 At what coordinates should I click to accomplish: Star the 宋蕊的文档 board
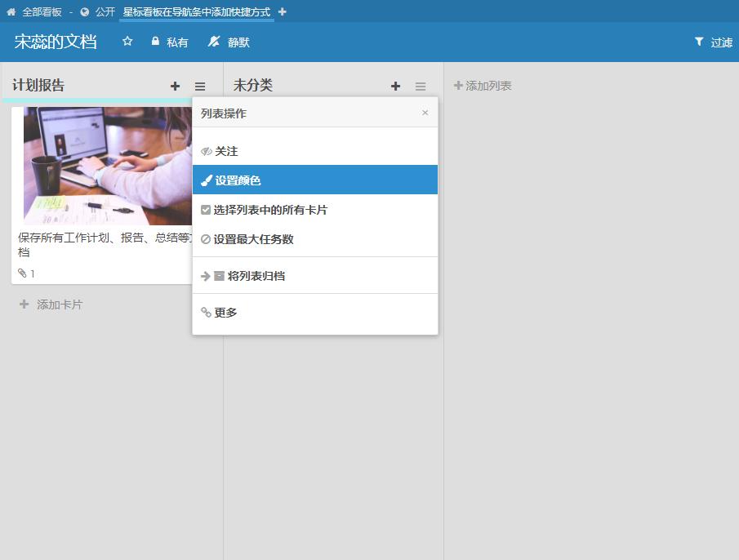tap(127, 42)
